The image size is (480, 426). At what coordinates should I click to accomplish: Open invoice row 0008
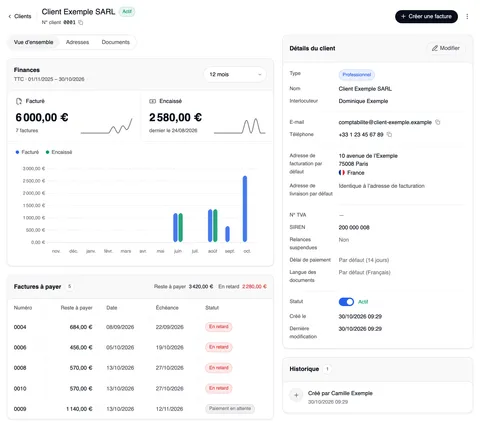pyautogui.click(x=140, y=368)
